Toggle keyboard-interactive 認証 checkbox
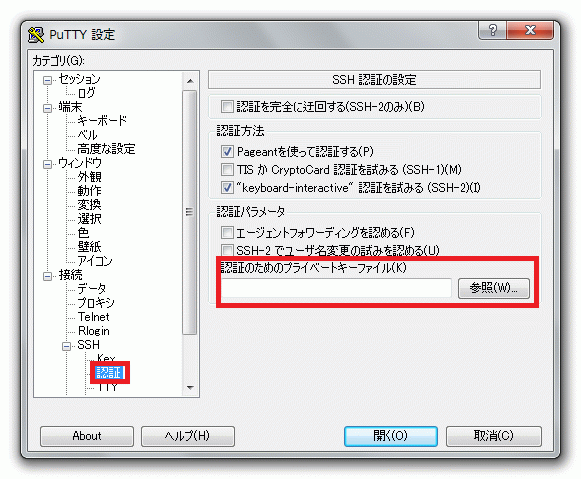This screenshot has height=479, width=581. pyautogui.click(x=227, y=187)
